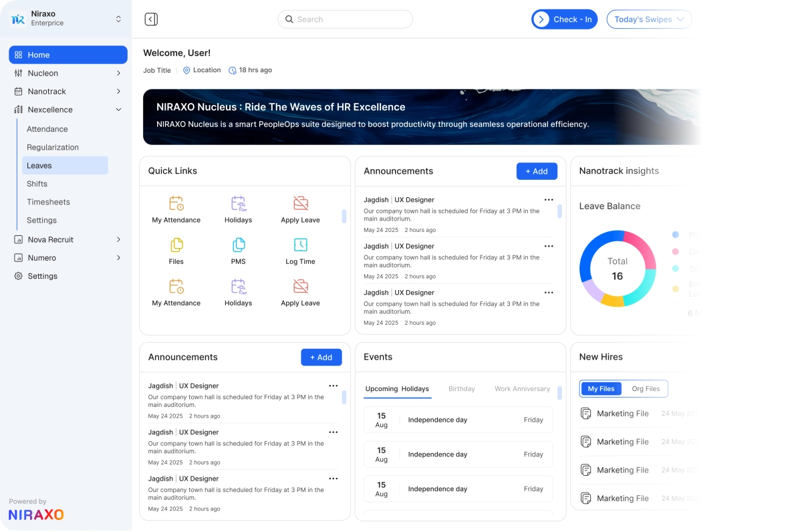Collapse the sidebar using the panel icon

151,19
